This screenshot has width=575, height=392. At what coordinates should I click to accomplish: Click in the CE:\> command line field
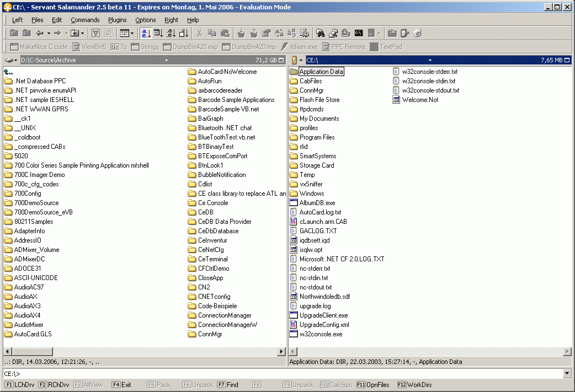283,374
